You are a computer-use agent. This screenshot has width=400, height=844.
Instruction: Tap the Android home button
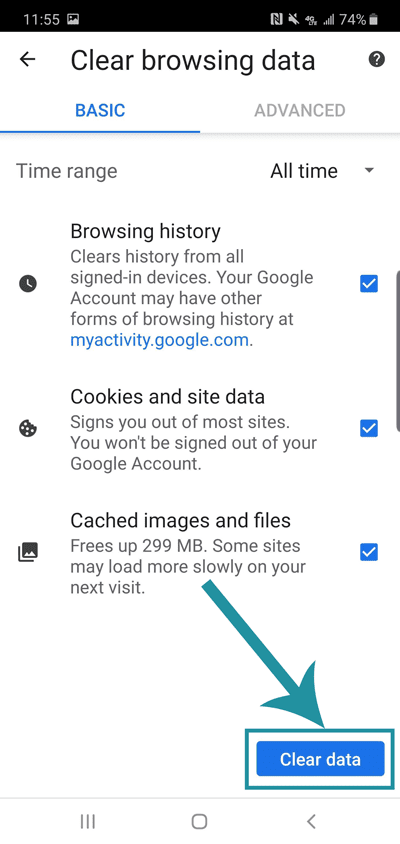pos(200,821)
